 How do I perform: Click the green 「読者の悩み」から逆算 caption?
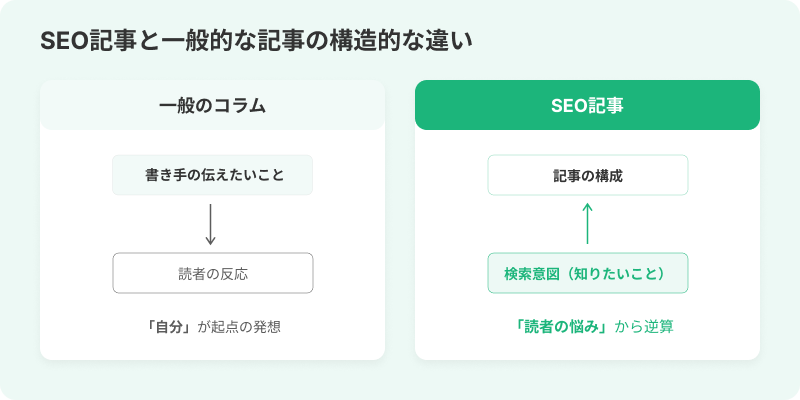tap(587, 327)
